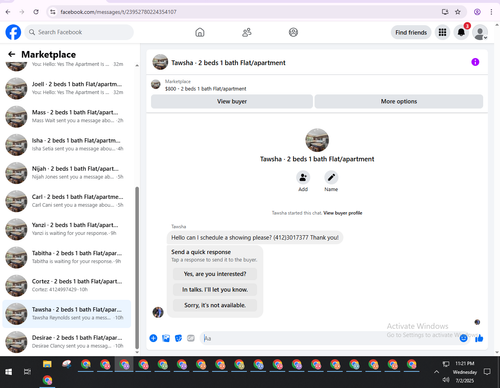The image size is (500, 388).
Task: Click the large listing photo in chat center
Action: tap(317, 140)
